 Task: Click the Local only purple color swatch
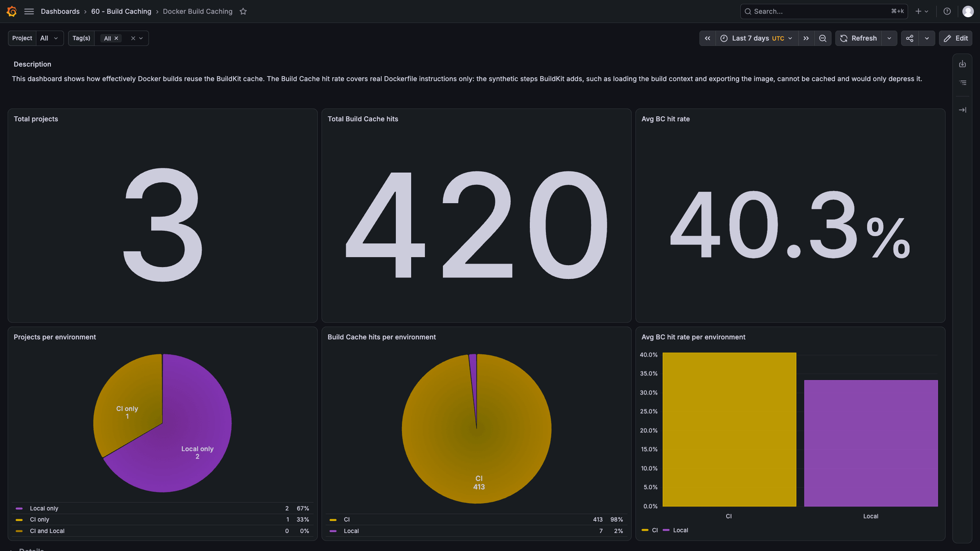(19, 508)
